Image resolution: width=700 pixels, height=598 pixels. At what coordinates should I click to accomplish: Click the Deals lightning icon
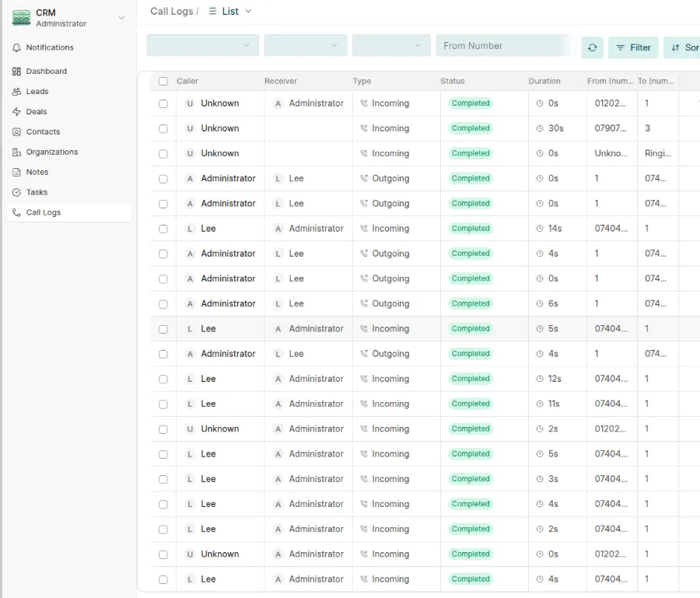pos(16,111)
